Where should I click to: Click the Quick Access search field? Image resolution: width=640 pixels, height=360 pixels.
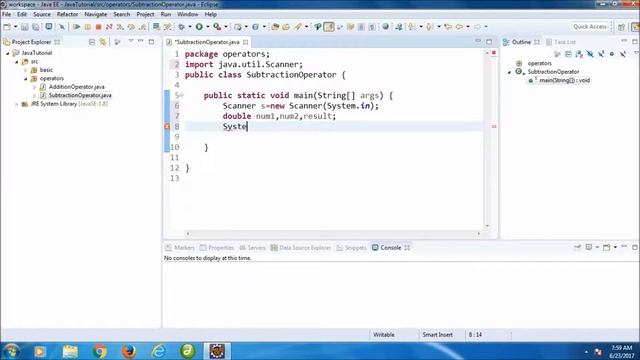590,27
